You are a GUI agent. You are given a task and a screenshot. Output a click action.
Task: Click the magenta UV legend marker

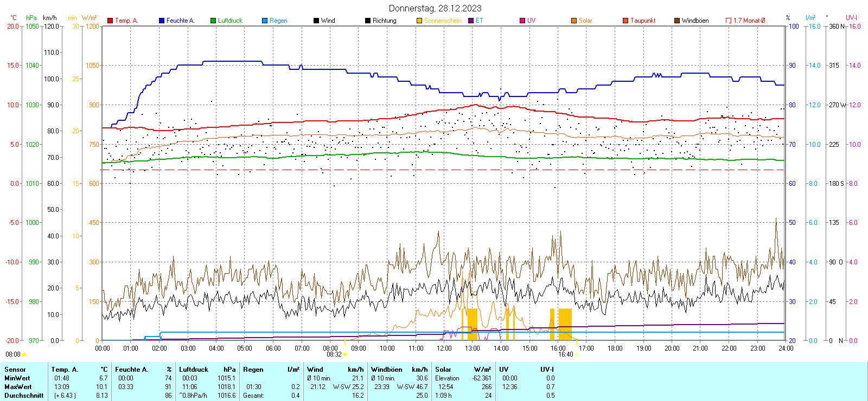pyautogui.click(x=522, y=21)
